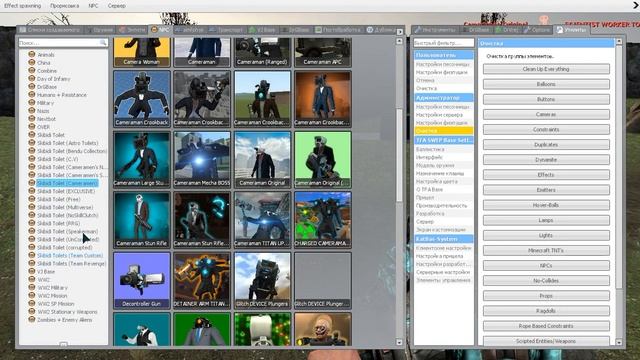Click the Dynamite cleanup button
This screenshot has width=640, height=360.
pos(546,160)
